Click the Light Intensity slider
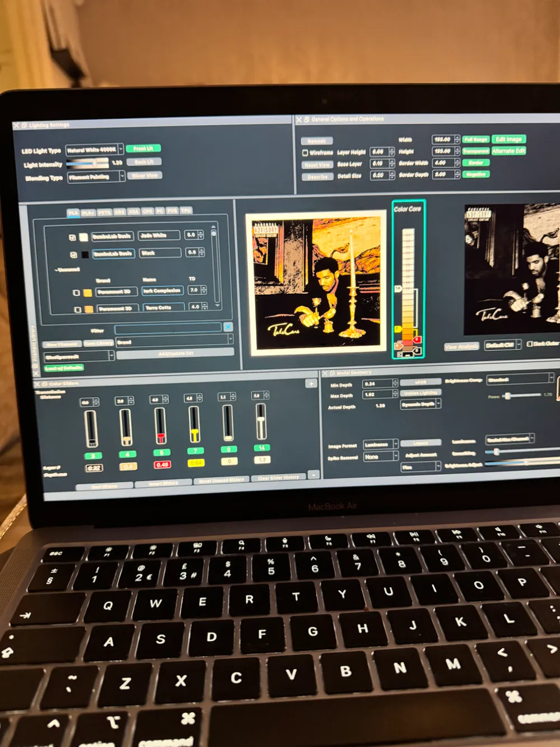Image resolution: width=560 pixels, height=747 pixels. [87, 163]
